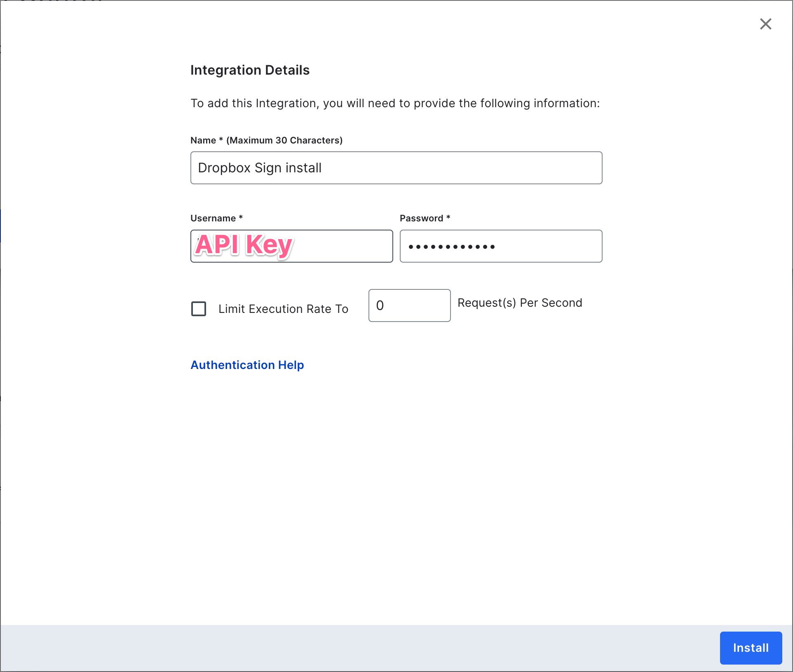Viewport: 793px width, 672px height.
Task: Open help about authentication credentials
Action: (x=247, y=365)
